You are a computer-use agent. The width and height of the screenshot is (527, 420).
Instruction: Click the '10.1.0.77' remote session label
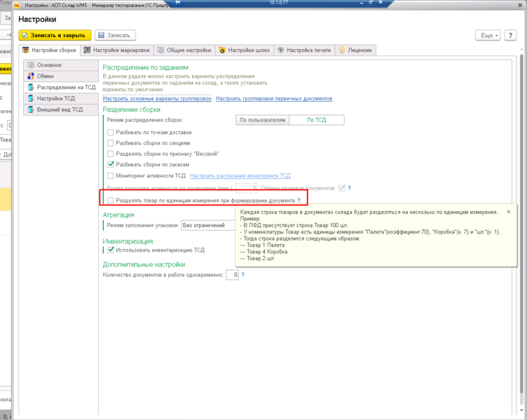click(x=279, y=3)
